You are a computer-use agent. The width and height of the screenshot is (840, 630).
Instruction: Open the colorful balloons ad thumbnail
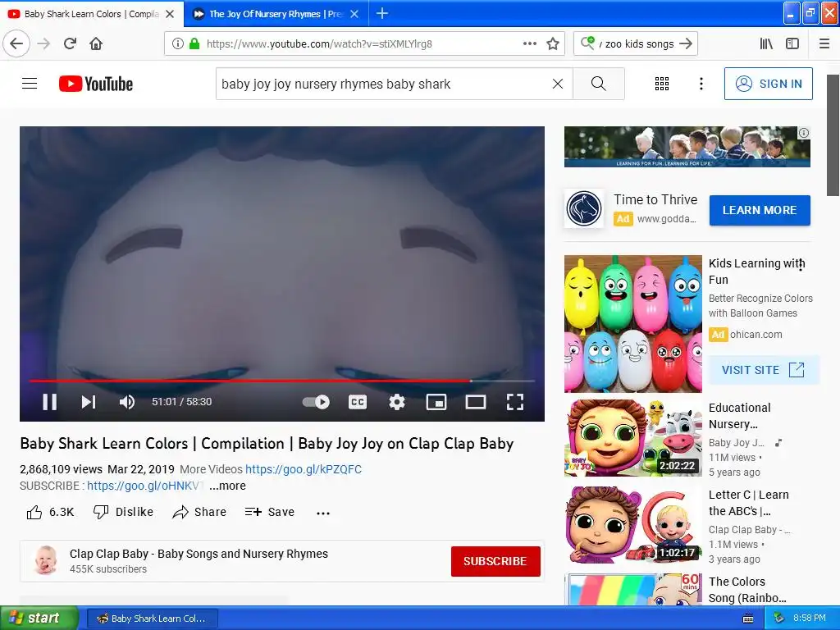632,323
